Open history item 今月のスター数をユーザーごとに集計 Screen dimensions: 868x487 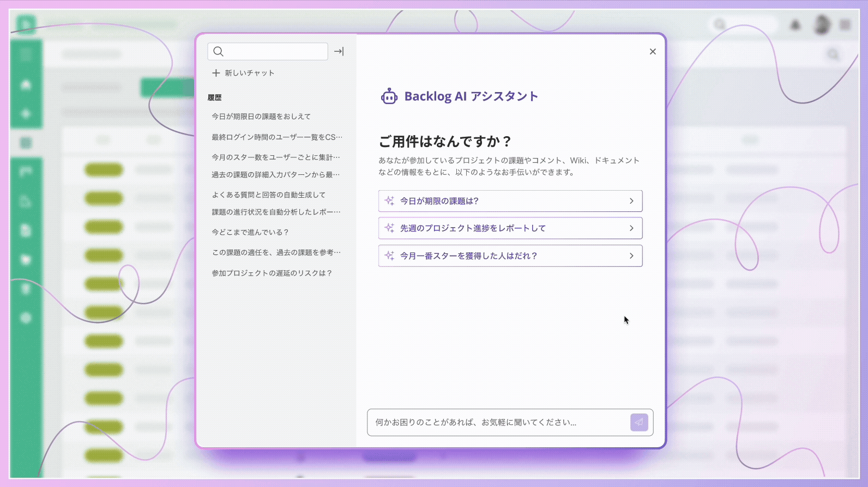(276, 157)
